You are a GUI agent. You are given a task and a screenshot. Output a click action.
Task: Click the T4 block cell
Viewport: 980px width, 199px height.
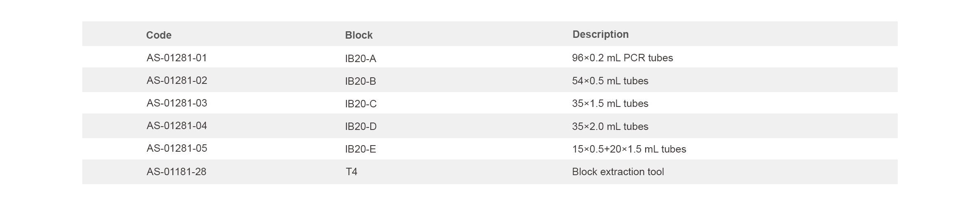tap(351, 172)
